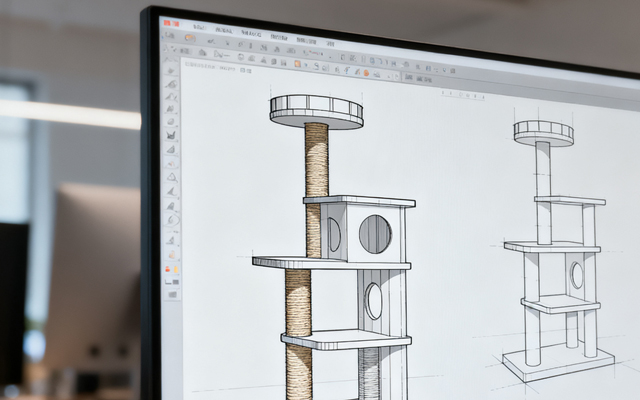Click the orange fill color swatch in the tool palette
640x400 pixels.
[168, 268]
